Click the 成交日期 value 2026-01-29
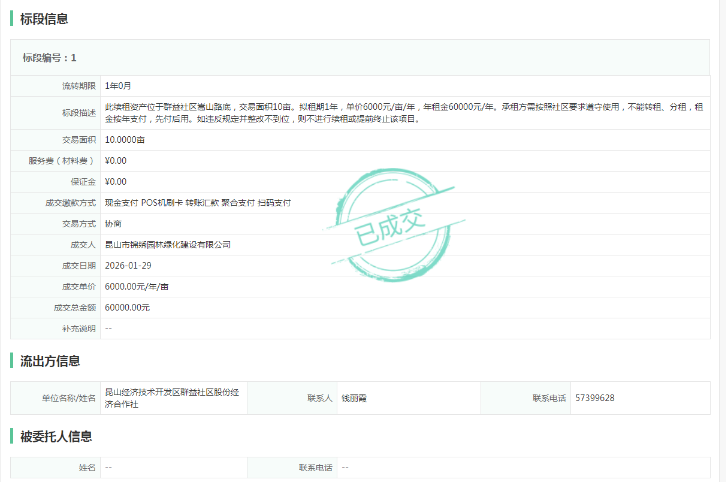 (x=128, y=265)
